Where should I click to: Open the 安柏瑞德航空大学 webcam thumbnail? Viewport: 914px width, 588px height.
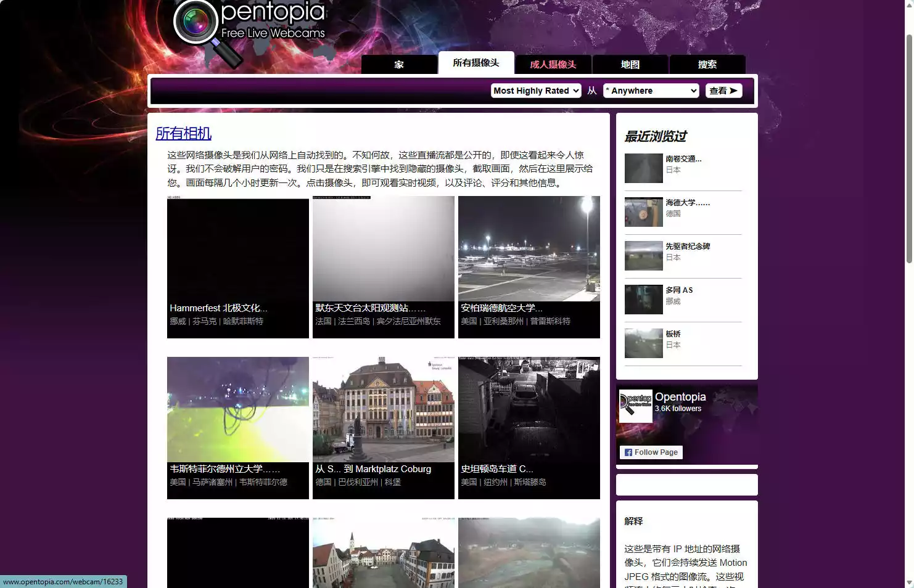coord(529,249)
